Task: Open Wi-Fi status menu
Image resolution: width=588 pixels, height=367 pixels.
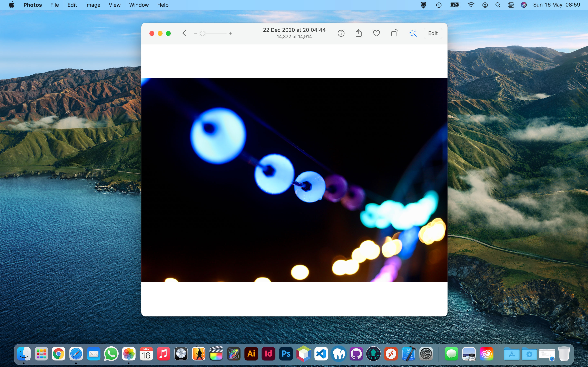Action: (471, 5)
